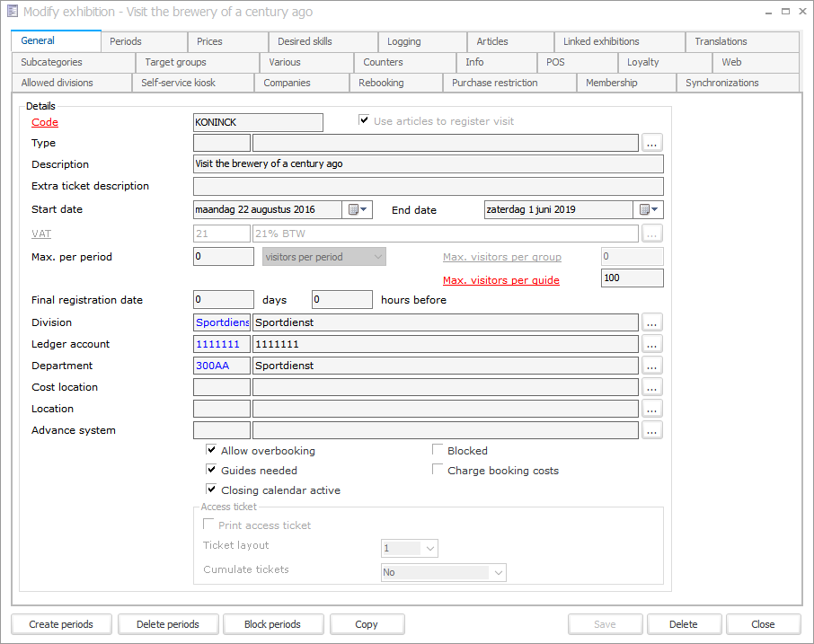This screenshot has height=644, width=814.
Task: Open the Location lookup ellipsis button
Action: pos(652,409)
